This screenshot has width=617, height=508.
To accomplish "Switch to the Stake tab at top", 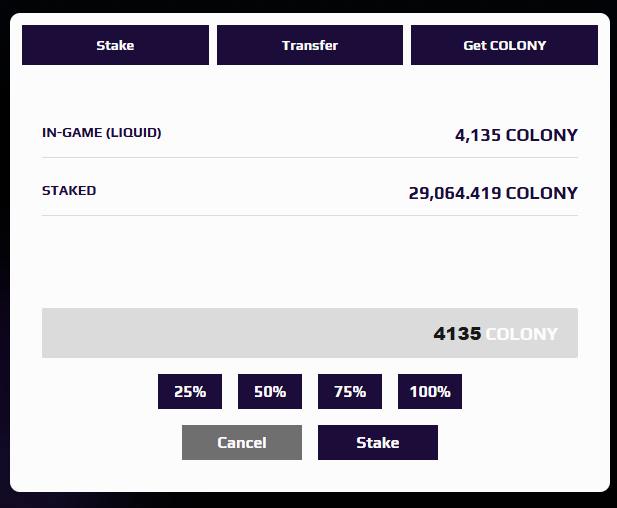I will 115,45.
